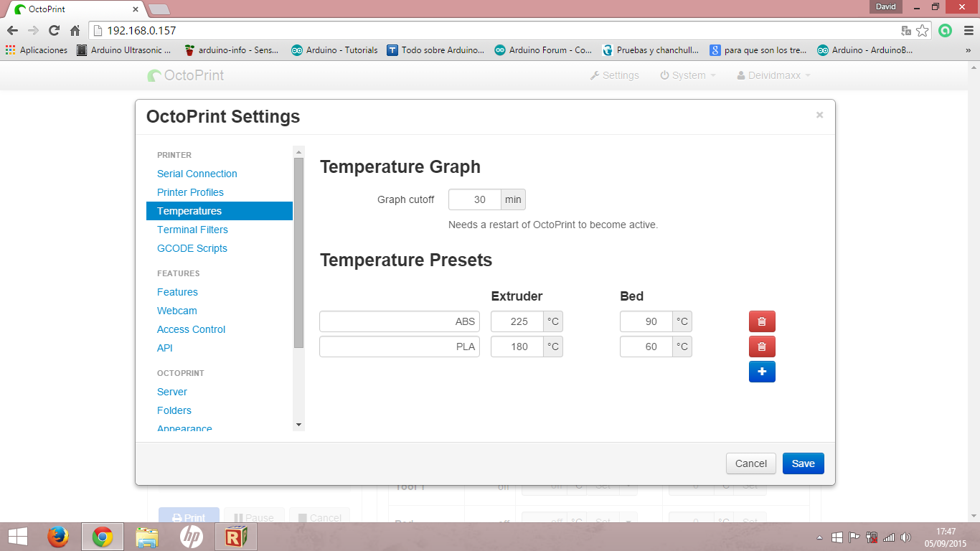Open the Repetier taskbar application

click(236, 537)
